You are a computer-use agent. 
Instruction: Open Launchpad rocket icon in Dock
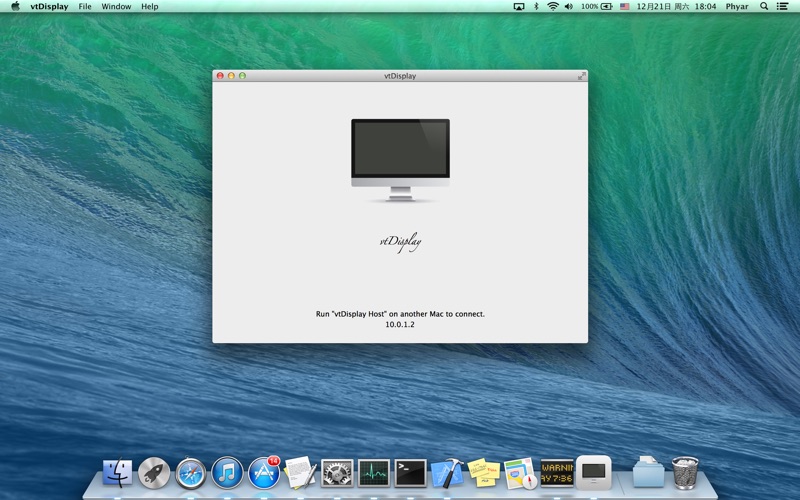tap(154, 472)
